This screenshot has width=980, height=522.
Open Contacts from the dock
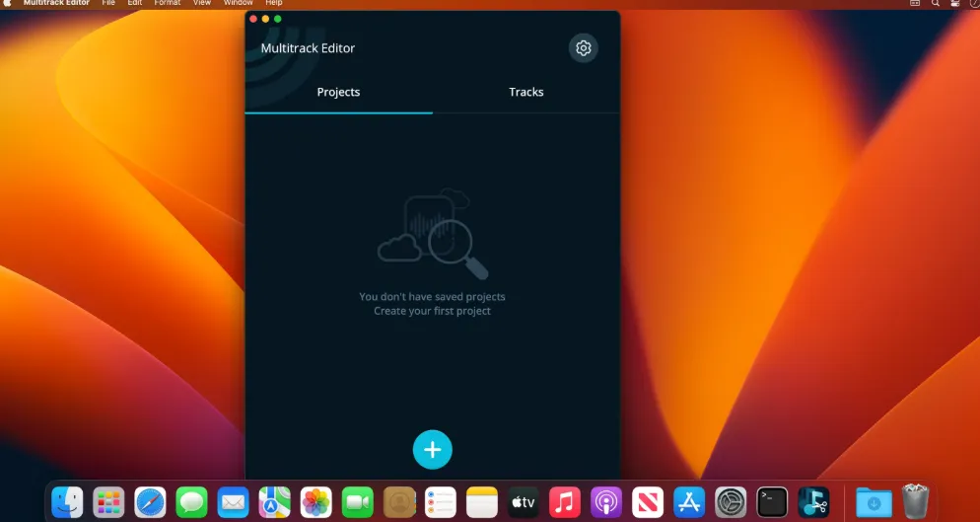(x=399, y=502)
